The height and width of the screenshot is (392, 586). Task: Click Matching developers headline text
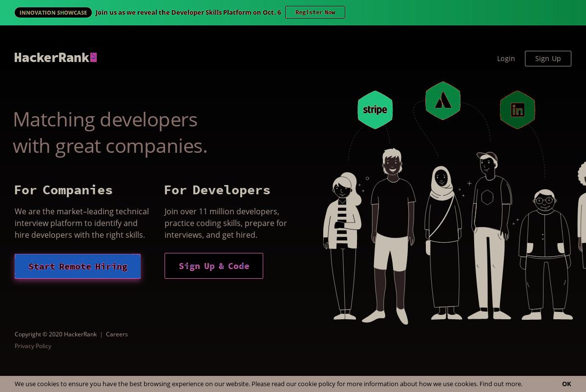tap(110, 133)
